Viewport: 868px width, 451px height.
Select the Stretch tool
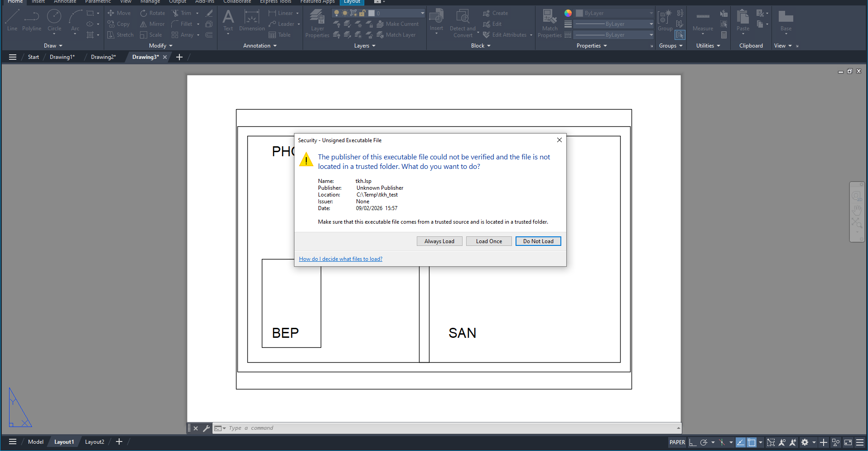[121, 35]
